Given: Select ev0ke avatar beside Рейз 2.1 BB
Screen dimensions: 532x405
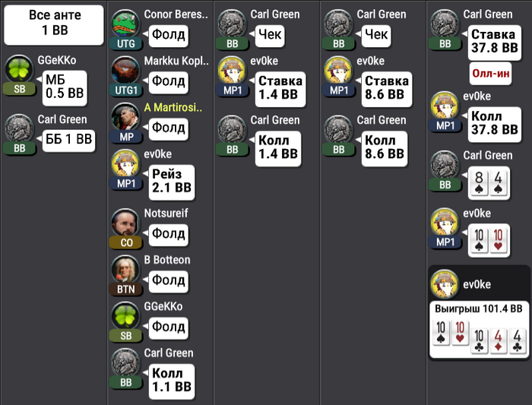Looking at the screenshot, I should coord(126,163).
